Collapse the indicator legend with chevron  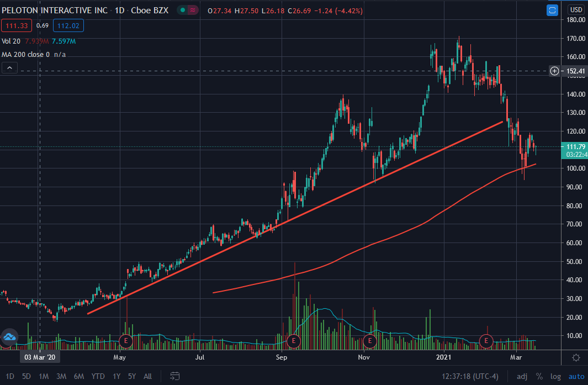pyautogui.click(x=9, y=68)
